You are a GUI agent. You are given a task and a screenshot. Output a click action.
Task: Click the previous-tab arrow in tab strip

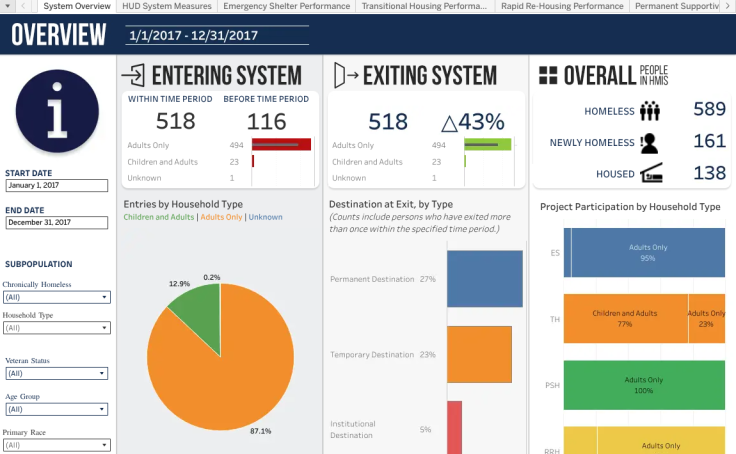23,6
